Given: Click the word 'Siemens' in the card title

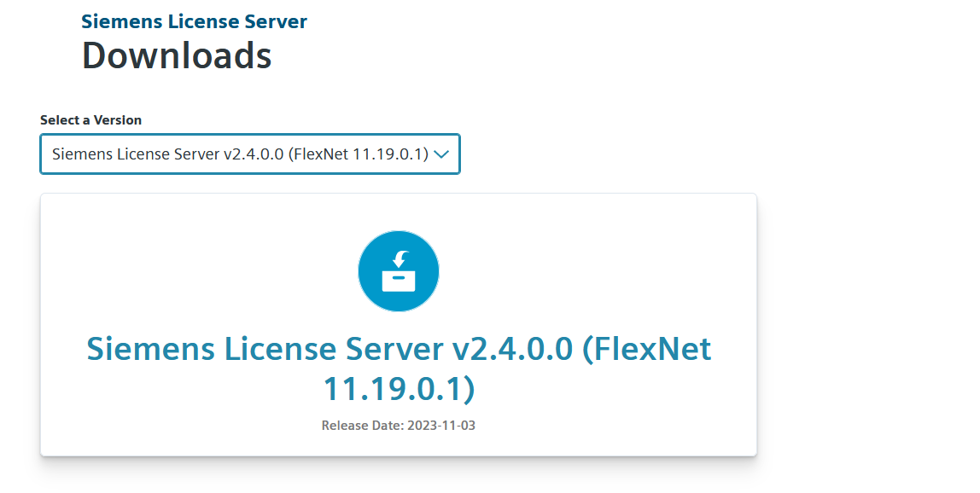Looking at the screenshot, I should [x=150, y=350].
